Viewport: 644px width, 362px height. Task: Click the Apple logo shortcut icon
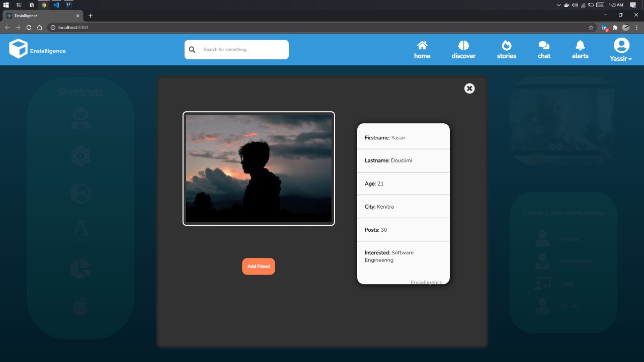(80, 306)
